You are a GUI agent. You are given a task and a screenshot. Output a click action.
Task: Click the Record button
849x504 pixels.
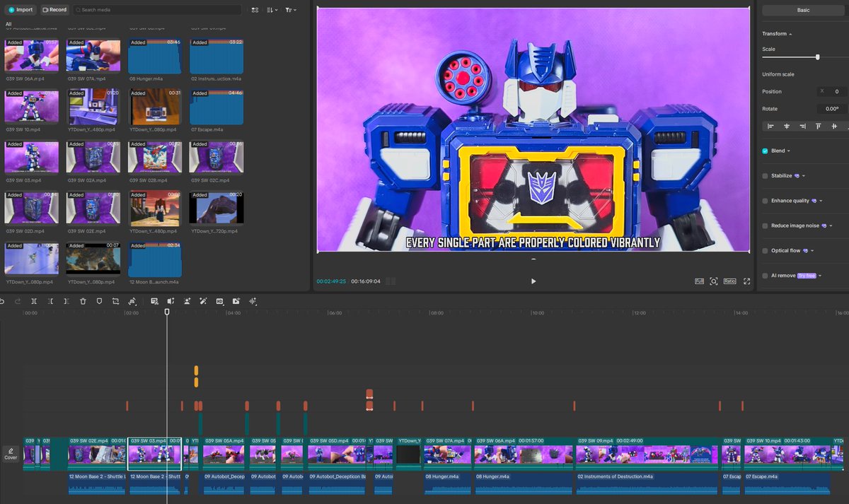point(54,10)
